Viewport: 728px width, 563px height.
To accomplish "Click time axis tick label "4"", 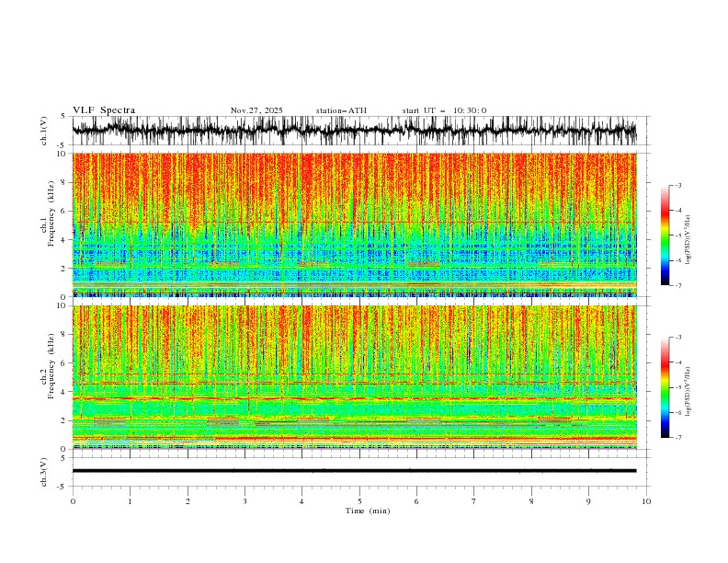I will point(301,501).
